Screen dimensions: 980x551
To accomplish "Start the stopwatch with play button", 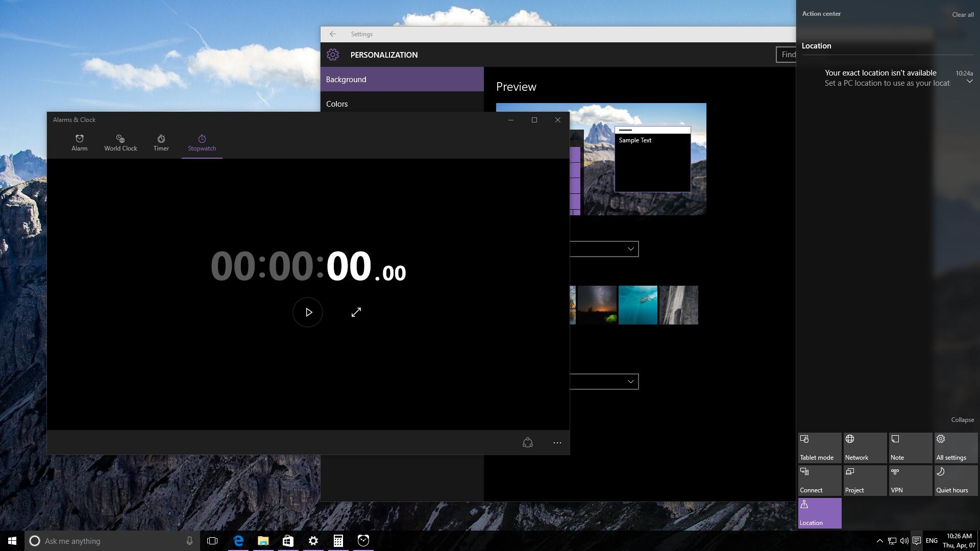I will point(308,312).
